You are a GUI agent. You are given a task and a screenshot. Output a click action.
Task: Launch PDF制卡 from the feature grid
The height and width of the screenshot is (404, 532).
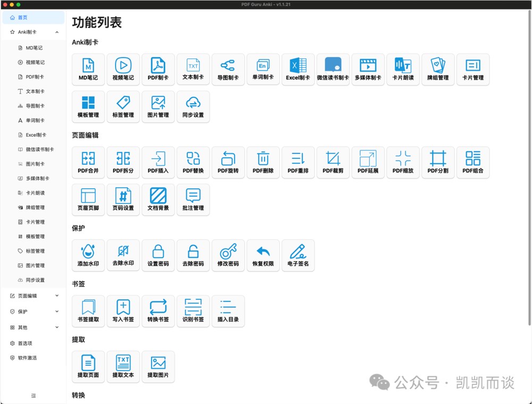tap(158, 70)
